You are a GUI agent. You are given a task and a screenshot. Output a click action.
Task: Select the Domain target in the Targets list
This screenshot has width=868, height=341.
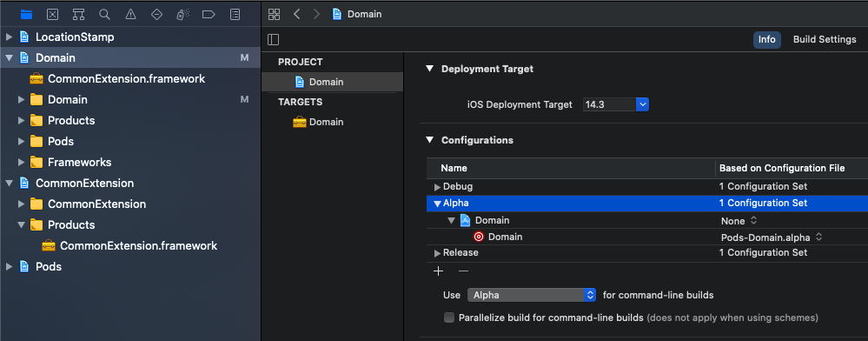318,122
